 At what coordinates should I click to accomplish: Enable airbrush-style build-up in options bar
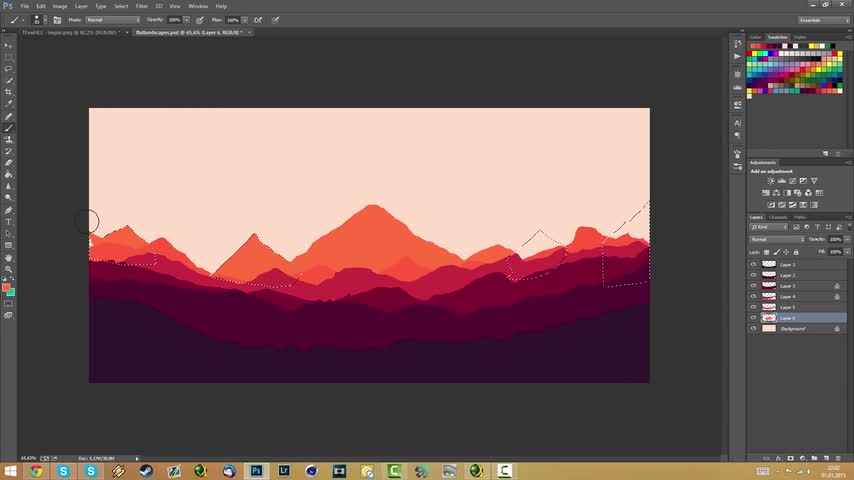coord(258,20)
